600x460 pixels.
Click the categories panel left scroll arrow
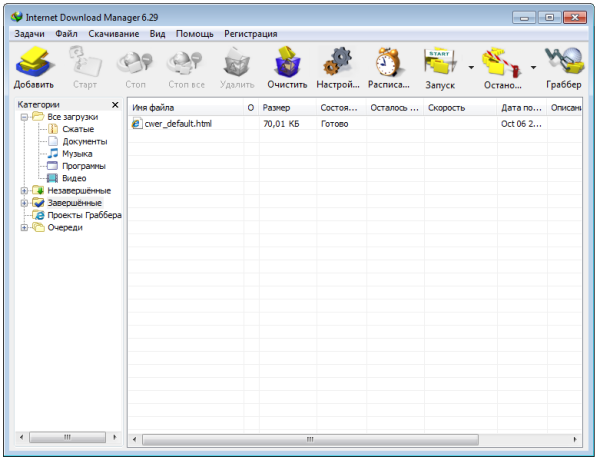coord(21,437)
